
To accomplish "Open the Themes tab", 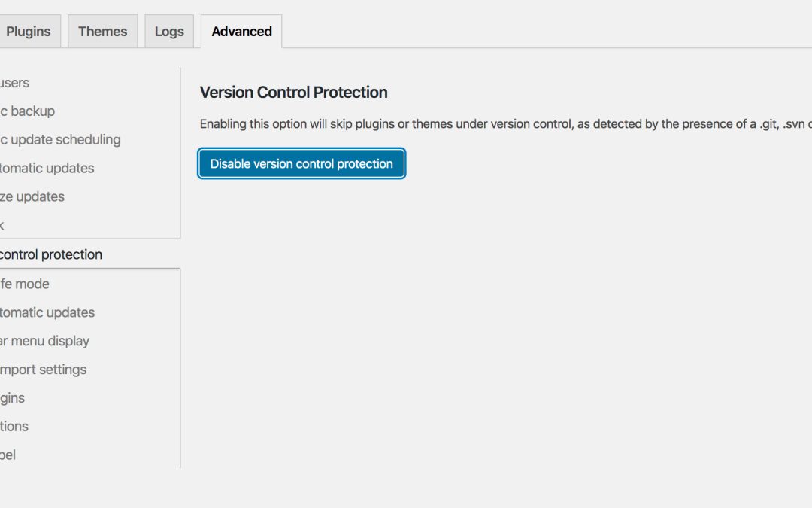I will 102,31.
